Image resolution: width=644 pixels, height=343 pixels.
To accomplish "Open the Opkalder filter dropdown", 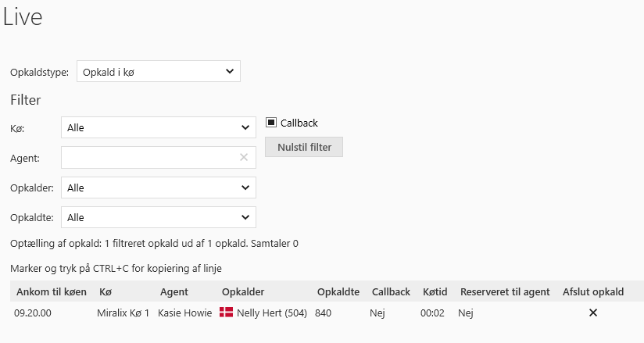I will [x=158, y=188].
